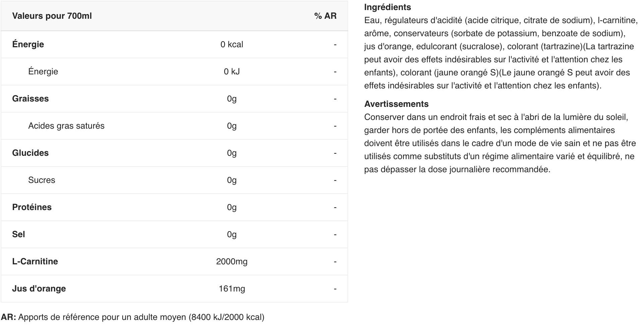Click the Sucres sub-row label
The height and width of the screenshot is (329, 644).
coord(42,180)
